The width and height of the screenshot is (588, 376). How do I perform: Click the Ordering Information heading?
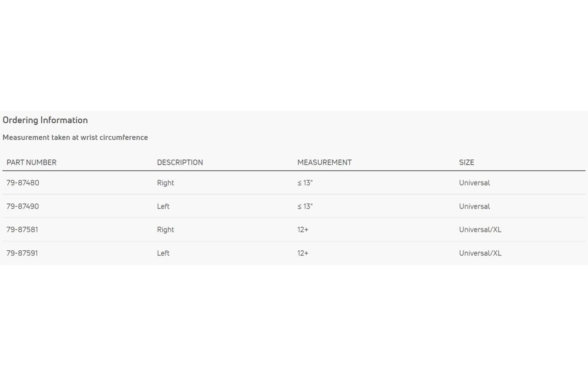click(45, 120)
